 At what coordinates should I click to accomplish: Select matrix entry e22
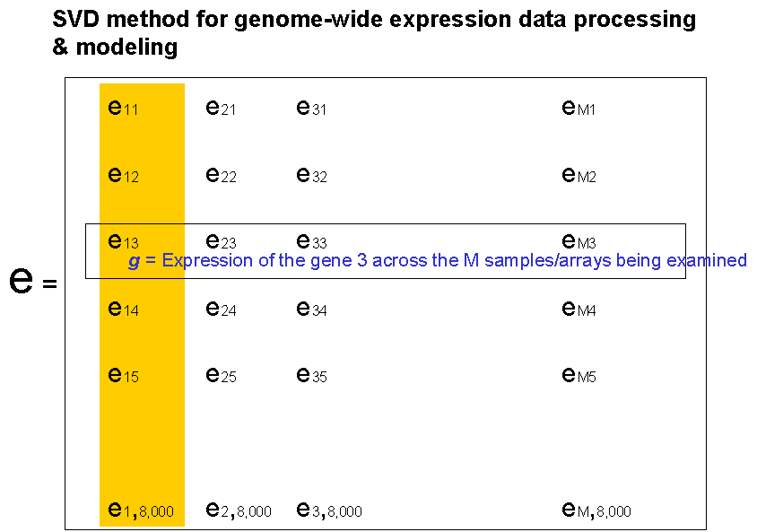[221, 175]
